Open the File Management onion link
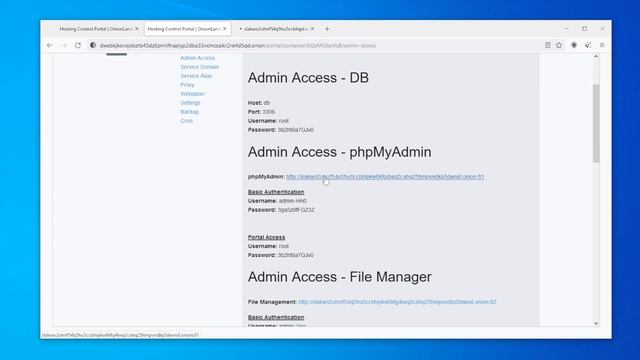Screen dimensions: 640x360 [x=397, y=302]
